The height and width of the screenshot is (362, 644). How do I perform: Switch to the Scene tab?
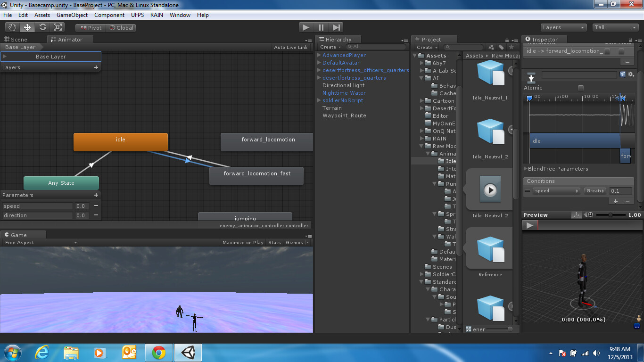click(19, 39)
